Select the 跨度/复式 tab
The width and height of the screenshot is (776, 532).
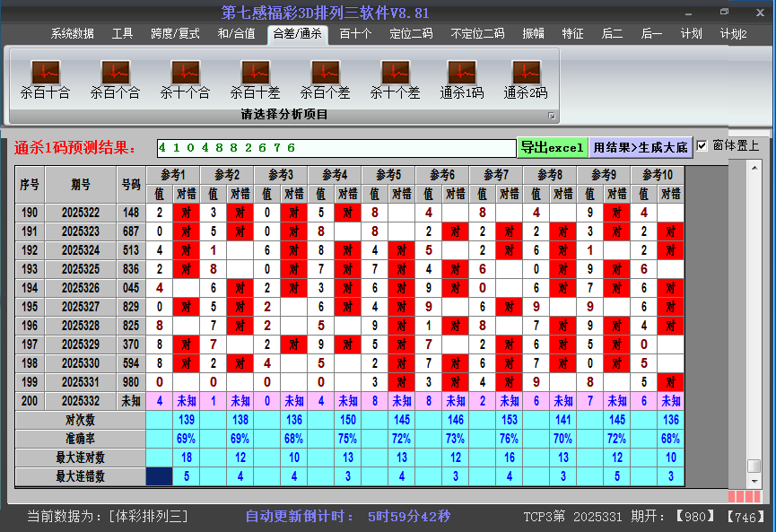tap(175, 34)
